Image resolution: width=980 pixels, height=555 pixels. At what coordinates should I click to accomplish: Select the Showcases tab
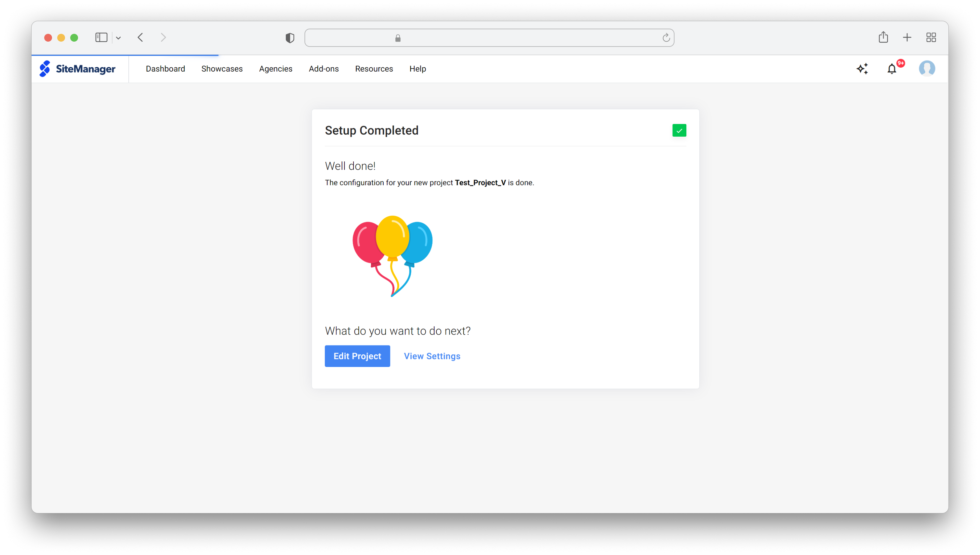[222, 69]
